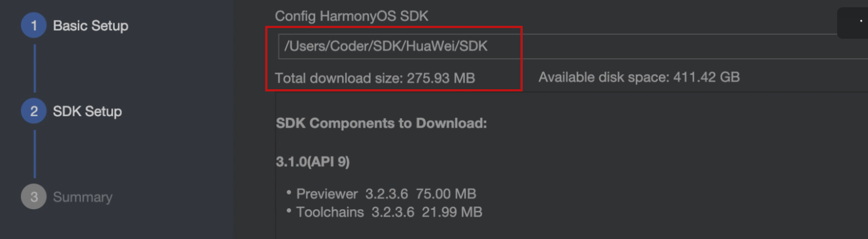868x239 pixels.
Task: Click the connector line between steps 1 and 2
Action: click(x=34, y=68)
